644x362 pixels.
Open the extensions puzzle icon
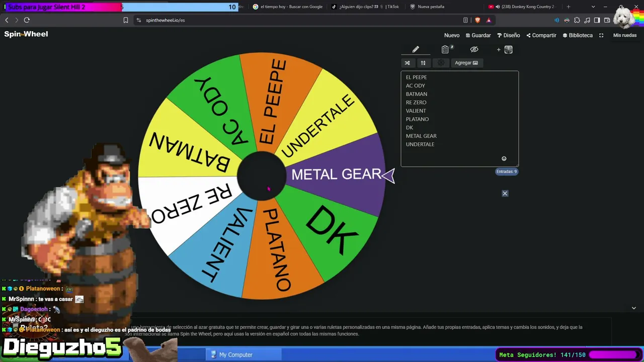tap(577, 20)
